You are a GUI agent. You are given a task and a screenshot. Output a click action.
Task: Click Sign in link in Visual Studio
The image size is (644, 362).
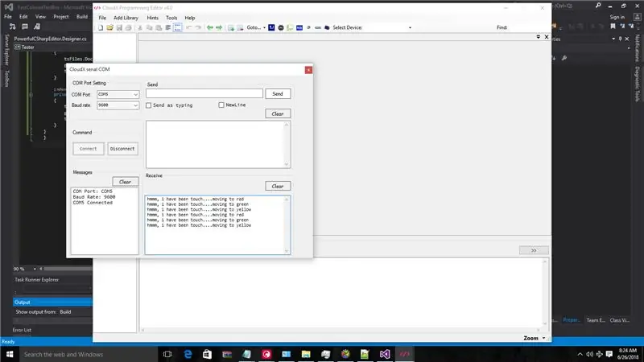click(x=617, y=17)
